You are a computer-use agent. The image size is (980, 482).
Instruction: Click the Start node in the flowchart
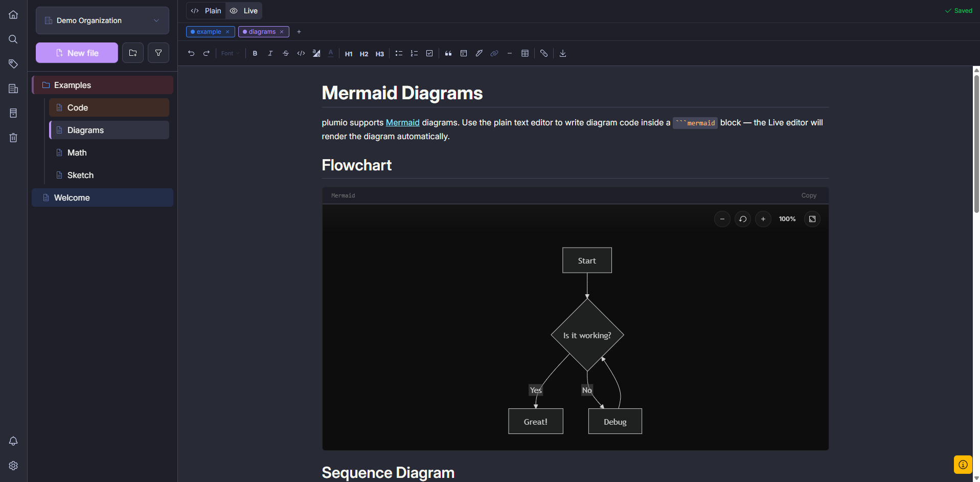pos(587,260)
